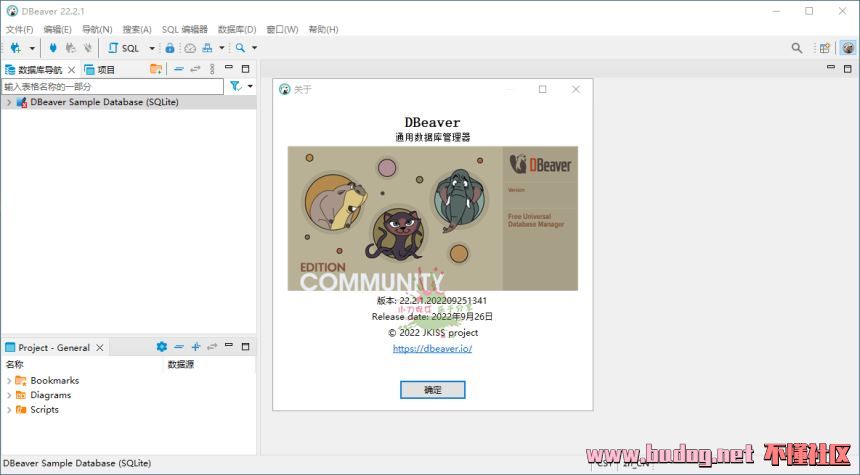Expand the Bookmarks folder
Viewport: 860px width, 475px height.
click(9, 381)
